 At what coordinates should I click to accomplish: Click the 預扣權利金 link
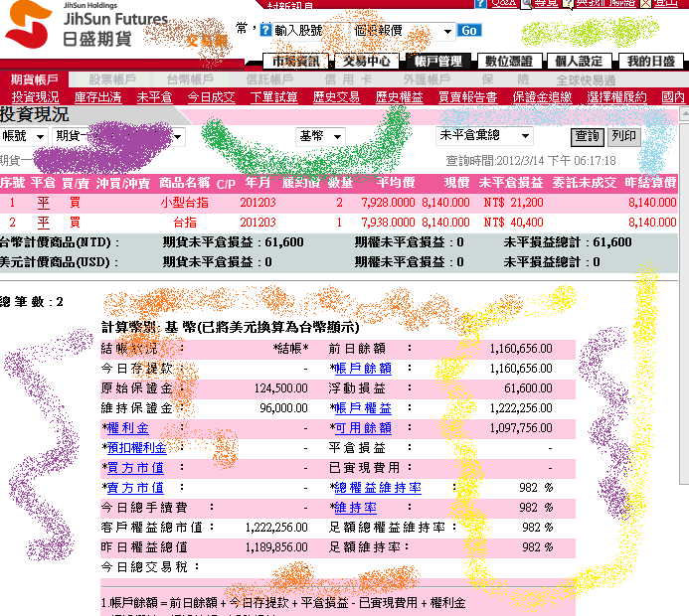(x=136, y=448)
